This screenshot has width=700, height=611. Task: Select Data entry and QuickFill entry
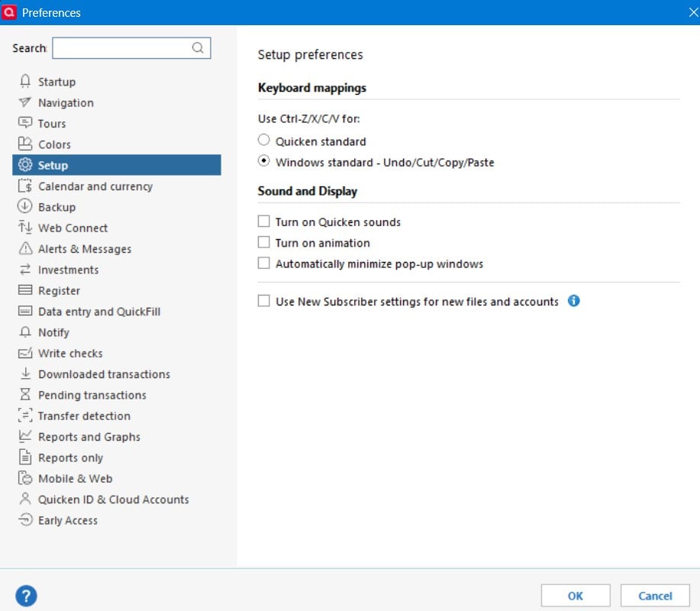pos(117,312)
